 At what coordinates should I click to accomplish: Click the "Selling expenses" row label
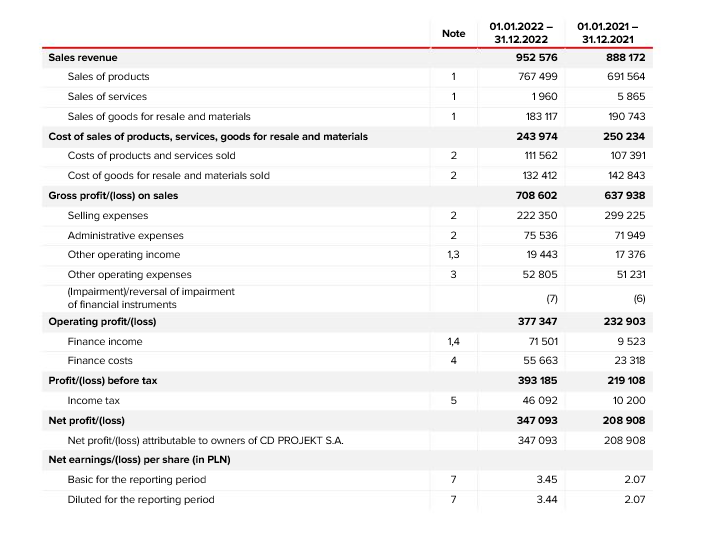click(x=107, y=216)
